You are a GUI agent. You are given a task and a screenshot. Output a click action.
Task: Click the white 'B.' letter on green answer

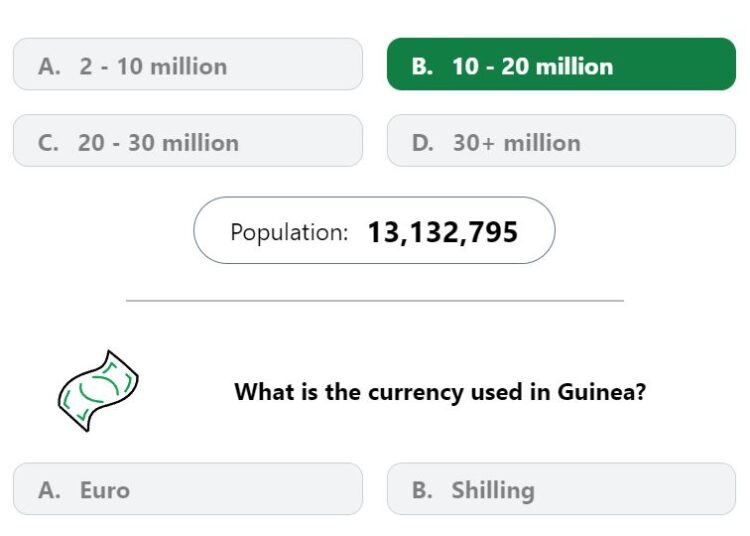point(422,66)
